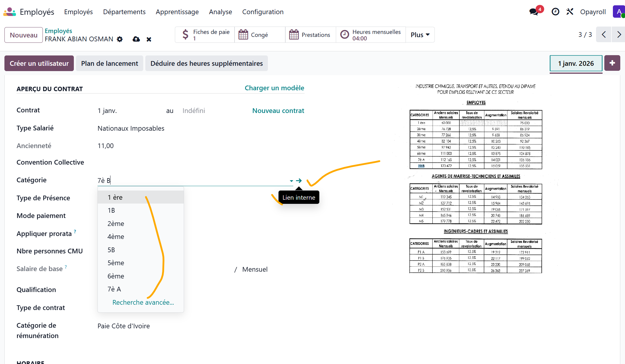Open the developer tools wrench icon
625x364 pixels.
pyautogui.click(x=570, y=12)
